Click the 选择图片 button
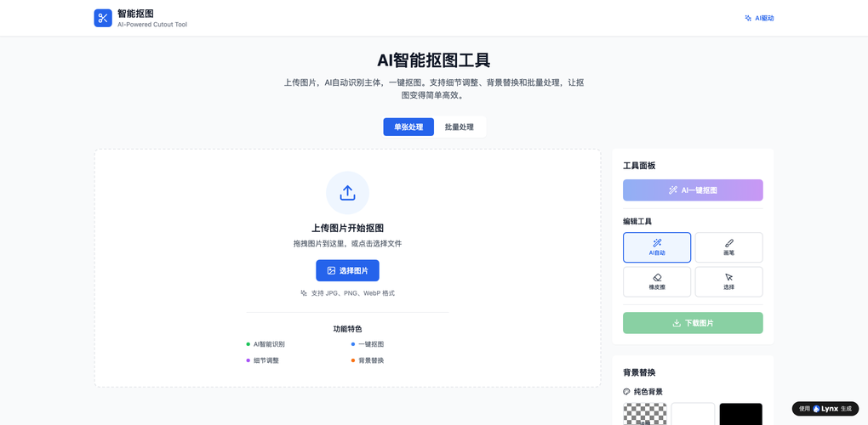Screen dimensions: 868x425 [x=348, y=271]
